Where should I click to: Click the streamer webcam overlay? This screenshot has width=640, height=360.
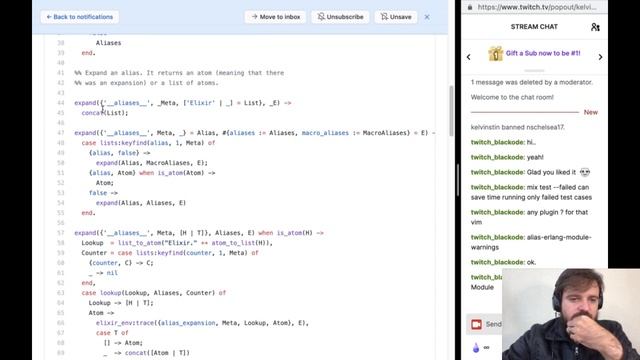[571, 314]
